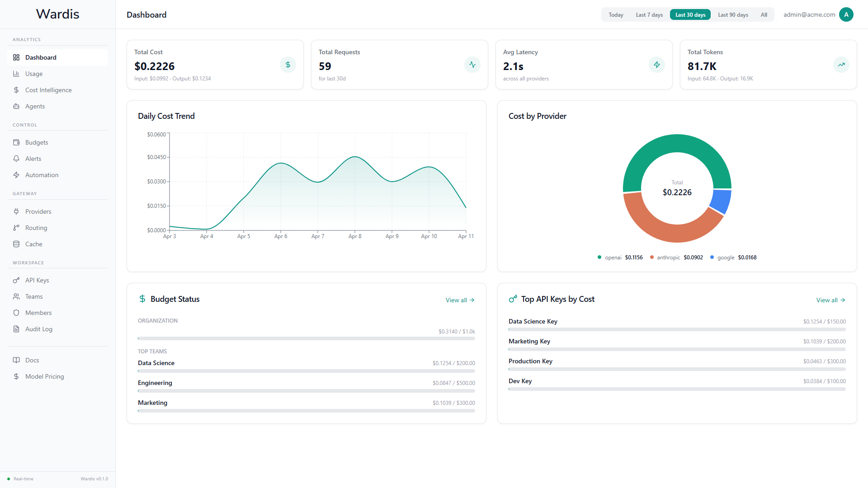The height and width of the screenshot is (488, 868).
Task: Click the green Real-time status dot
Action: tap(9, 479)
